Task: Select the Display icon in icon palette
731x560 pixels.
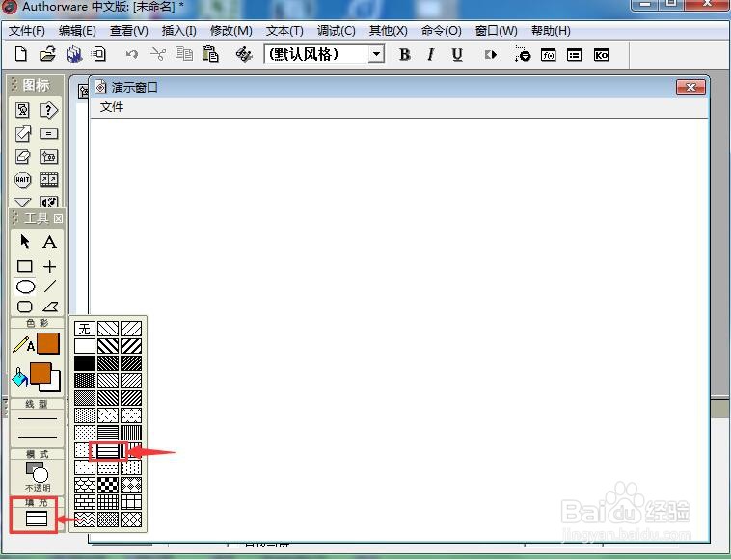Action: [x=22, y=110]
